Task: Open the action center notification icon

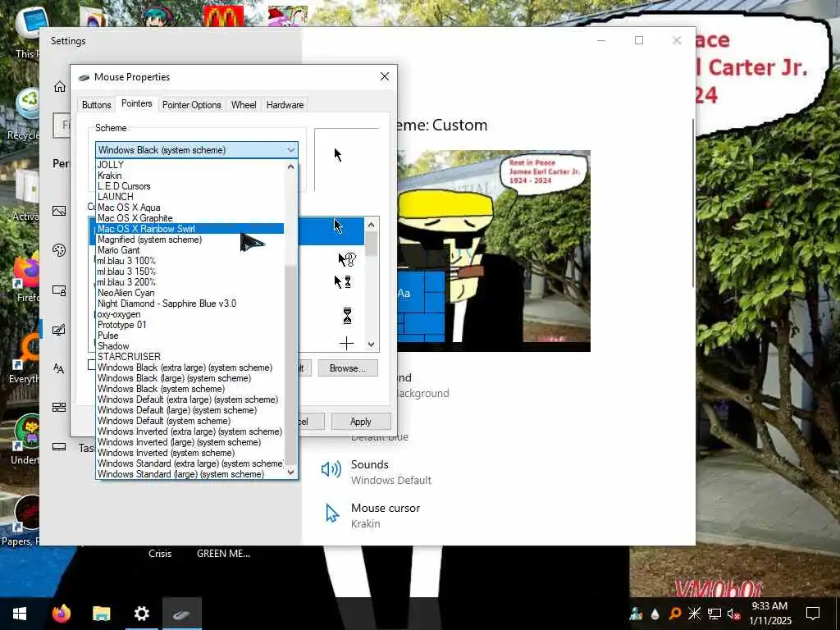Action: [813, 614]
